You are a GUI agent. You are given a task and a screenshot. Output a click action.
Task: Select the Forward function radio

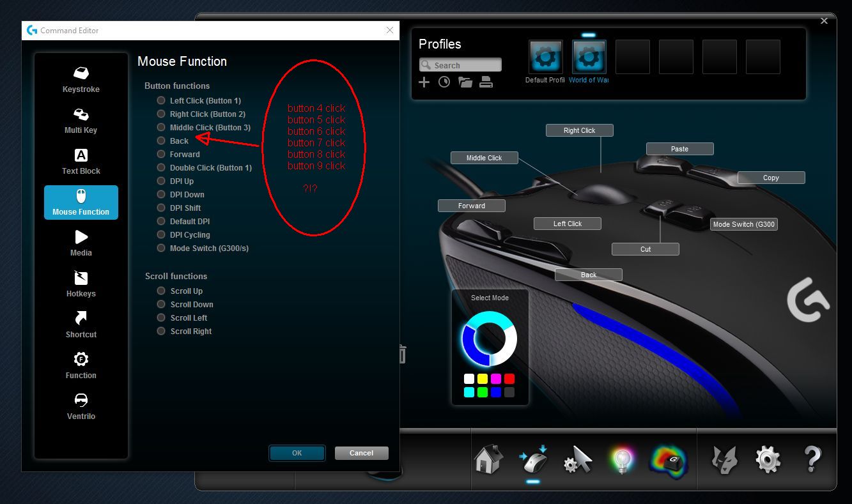[x=161, y=154]
